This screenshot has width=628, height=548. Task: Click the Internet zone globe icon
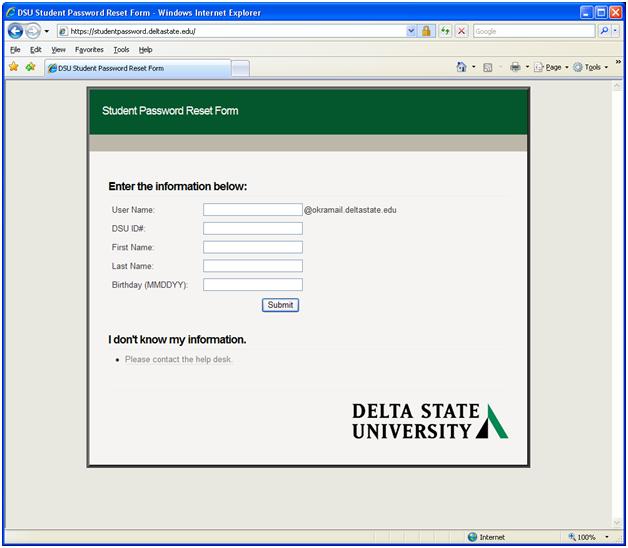473,537
